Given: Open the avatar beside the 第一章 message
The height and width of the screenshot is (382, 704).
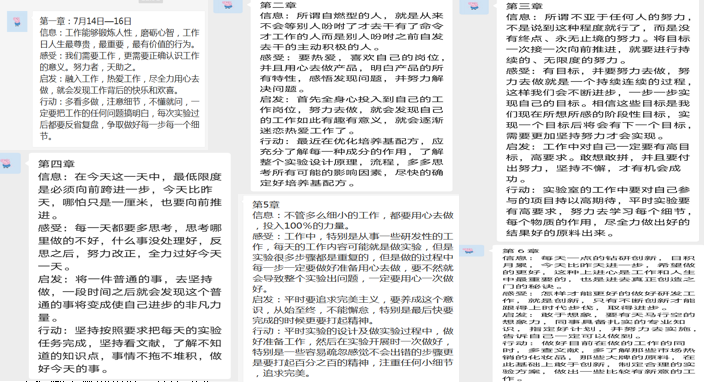Looking at the screenshot, I should [x=17, y=22].
